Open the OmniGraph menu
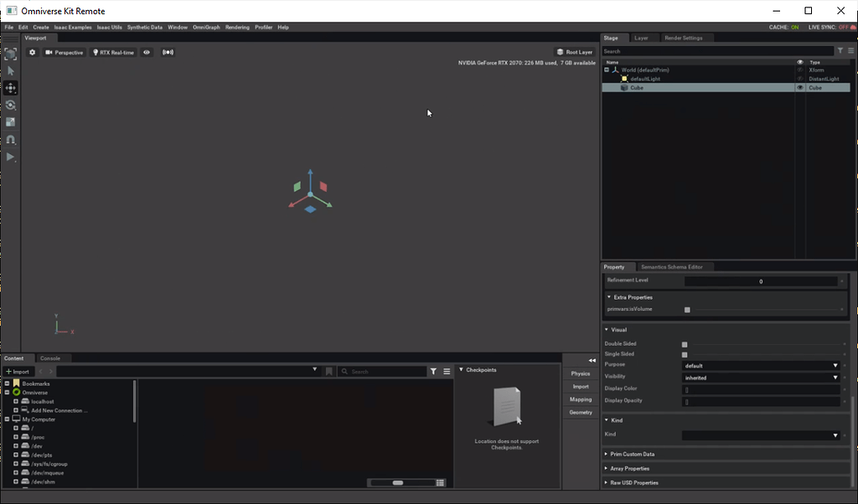This screenshot has height=504, width=858. [x=206, y=28]
